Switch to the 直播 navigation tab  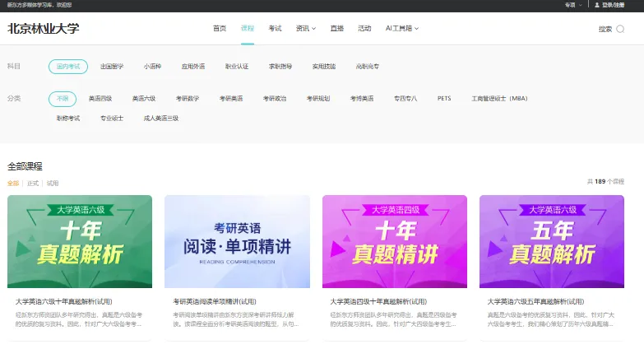[337, 29]
